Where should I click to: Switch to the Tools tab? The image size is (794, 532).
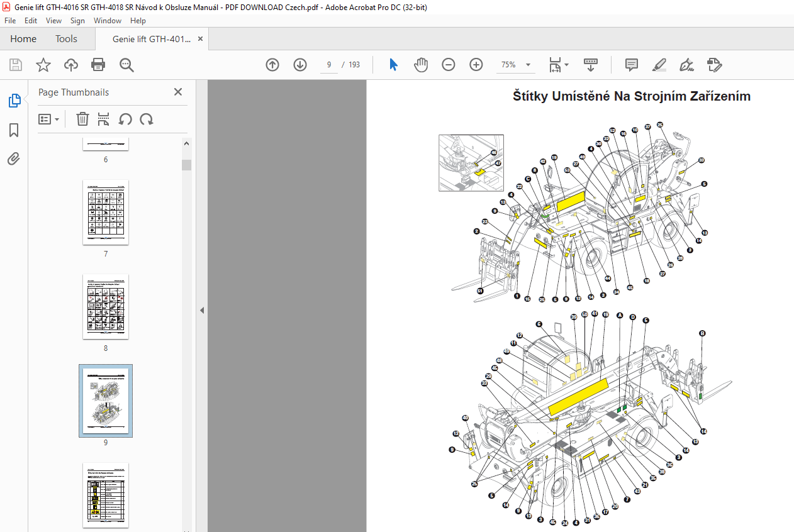tap(66, 39)
